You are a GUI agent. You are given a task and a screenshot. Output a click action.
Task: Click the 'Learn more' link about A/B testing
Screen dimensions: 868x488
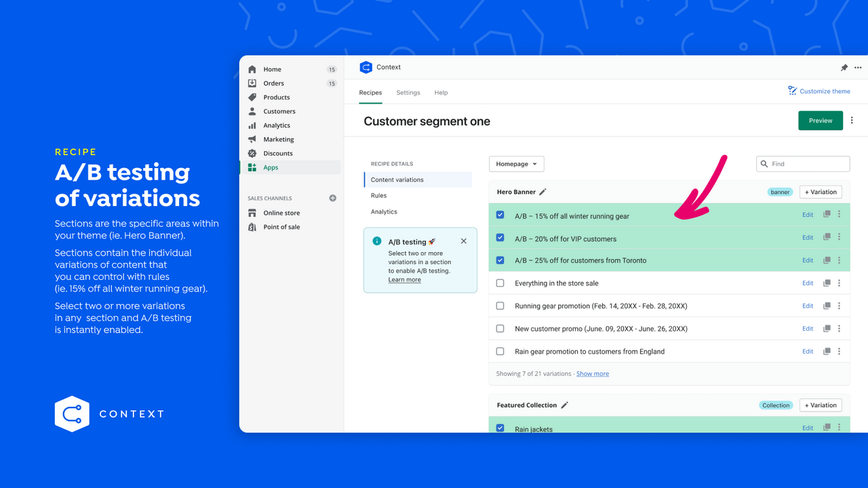coord(404,279)
